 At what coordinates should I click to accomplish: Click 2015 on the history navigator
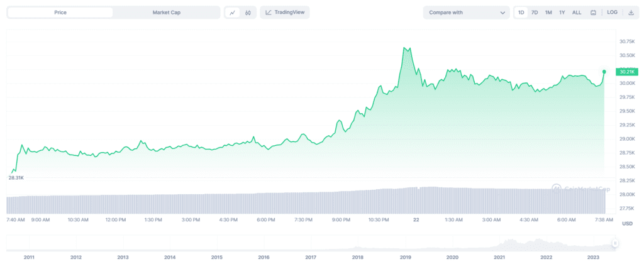[x=217, y=258]
